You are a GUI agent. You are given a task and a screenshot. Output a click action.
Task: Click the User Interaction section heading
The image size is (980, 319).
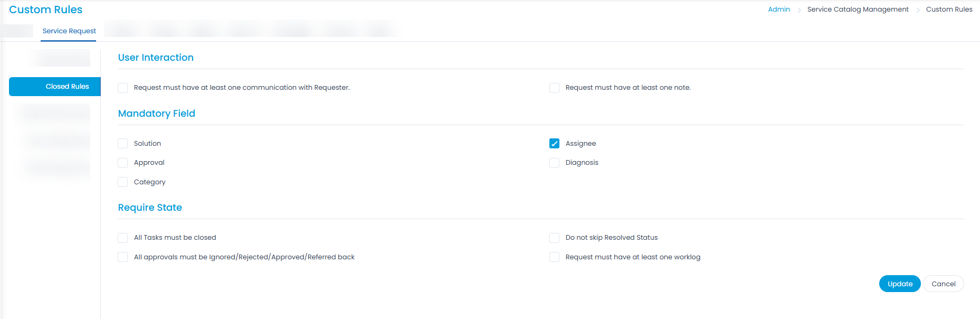tap(156, 58)
